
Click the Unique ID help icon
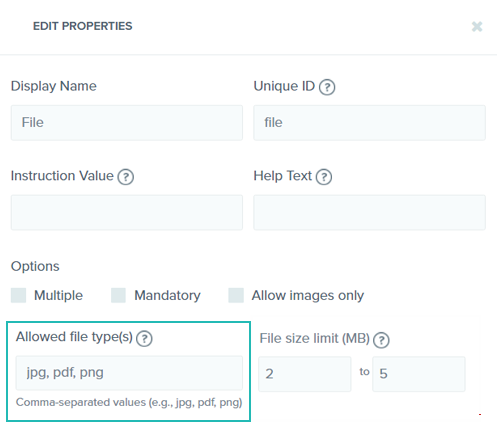(327, 87)
